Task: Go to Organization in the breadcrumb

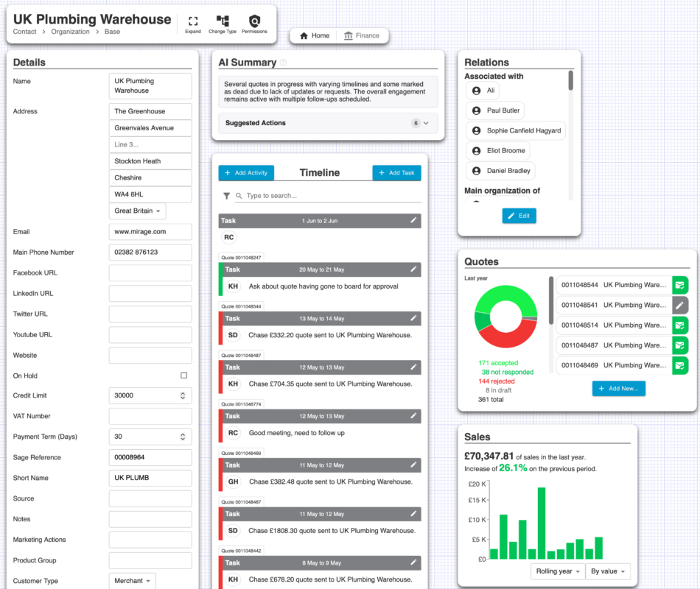Action: pos(70,32)
